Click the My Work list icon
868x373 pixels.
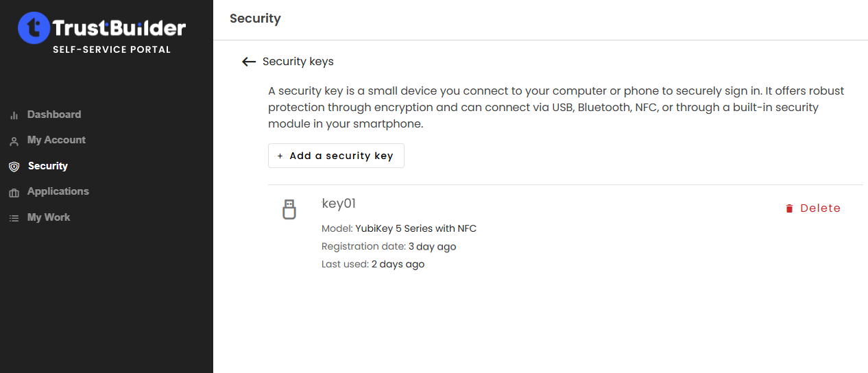point(14,218)
